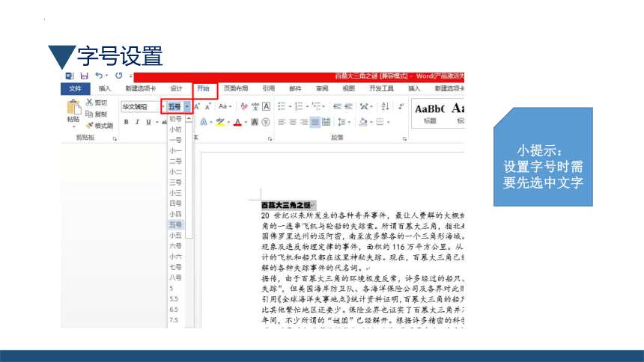This screenshot has width=644, height=362.
Task: Open the Numbering dropdown arrow
Action: [307, 107]
